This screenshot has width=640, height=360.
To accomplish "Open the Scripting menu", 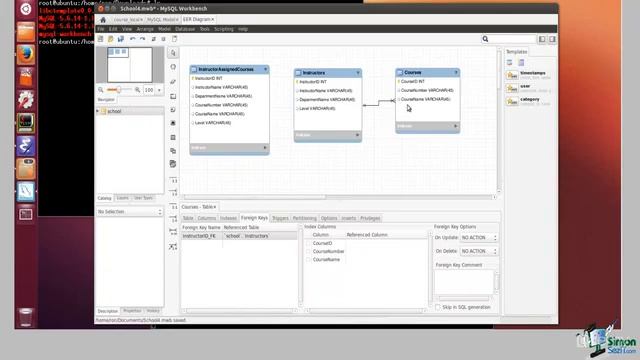I will pyautogui.click(x=224, y=29).
